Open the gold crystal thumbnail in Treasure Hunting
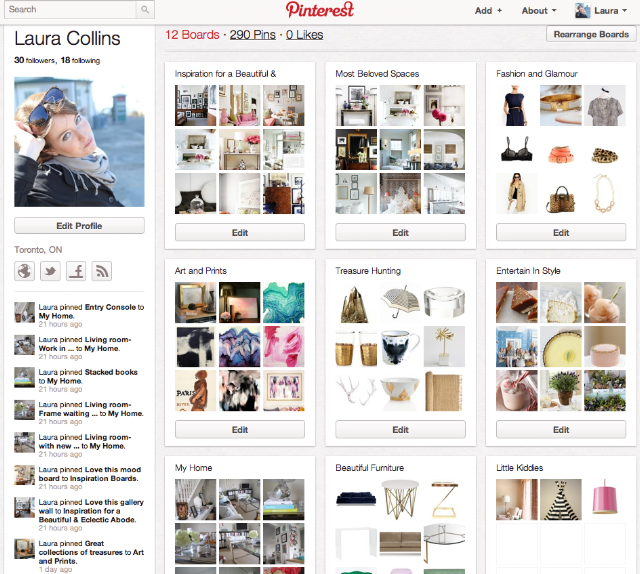This screenshot has height=574, width=640. coord(356,303)
